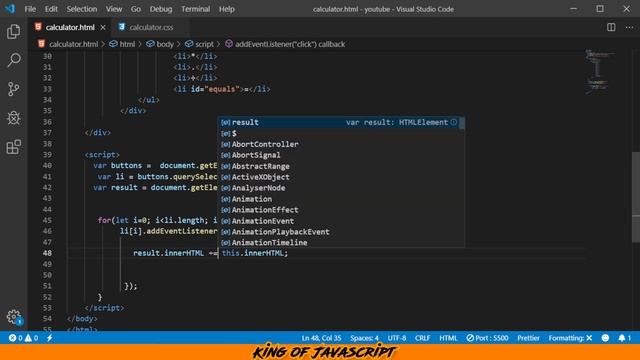Click UTF-8 encoding status
The height and width of the screenshot is (360, 640).
coord(397,338)
